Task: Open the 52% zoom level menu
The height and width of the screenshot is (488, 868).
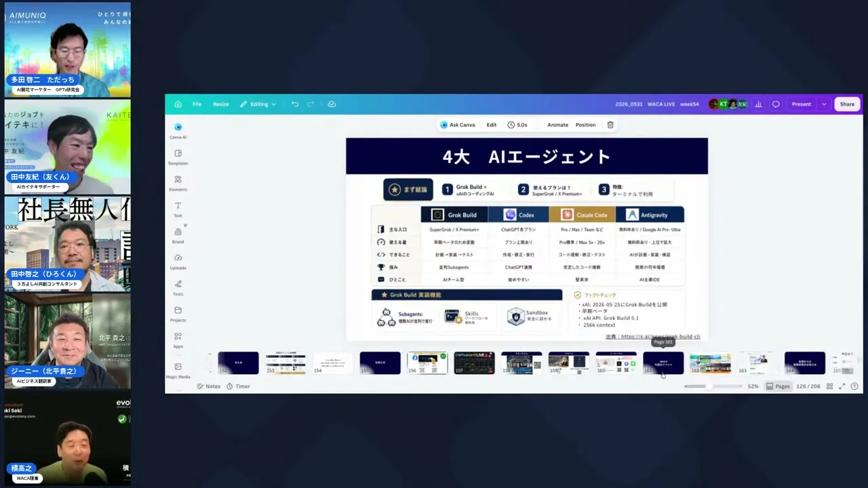Action: [753, 386]
